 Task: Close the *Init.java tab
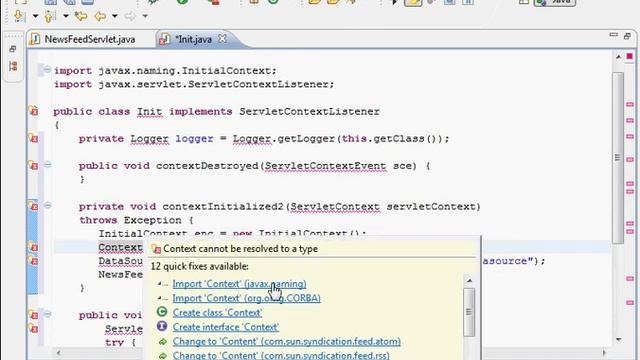(x=222, y=39)
